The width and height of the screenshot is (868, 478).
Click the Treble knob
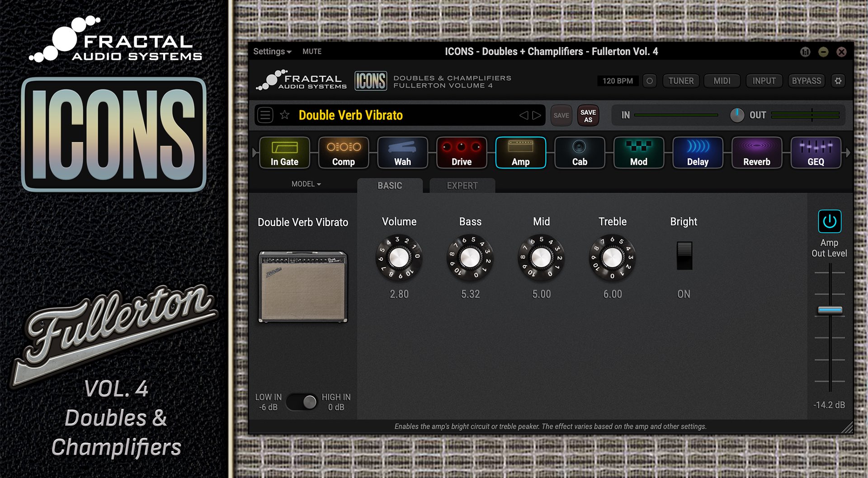click(x=613, y=258)
